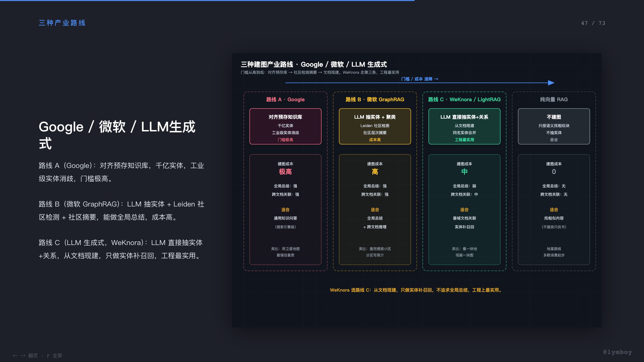The height and width of the screenshot is (362, 644).
Task: Click the column header "纯向量 RAG"
Action: 554,100
